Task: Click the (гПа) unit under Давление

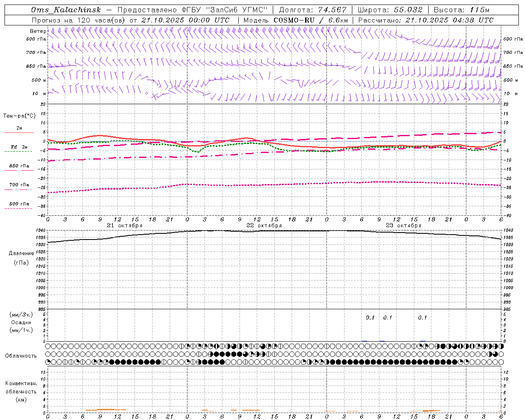Action: pyautogui.click(x=21, y=262)
